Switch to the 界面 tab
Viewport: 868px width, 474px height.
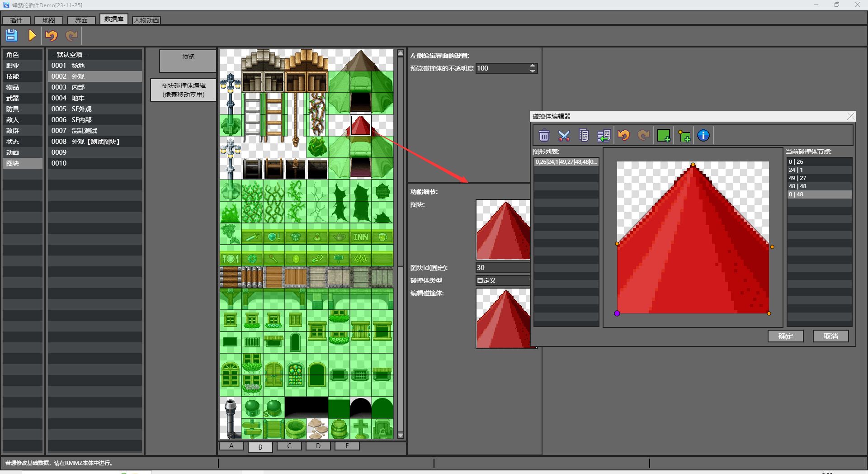pyautogui.click(x=81, y=20)
